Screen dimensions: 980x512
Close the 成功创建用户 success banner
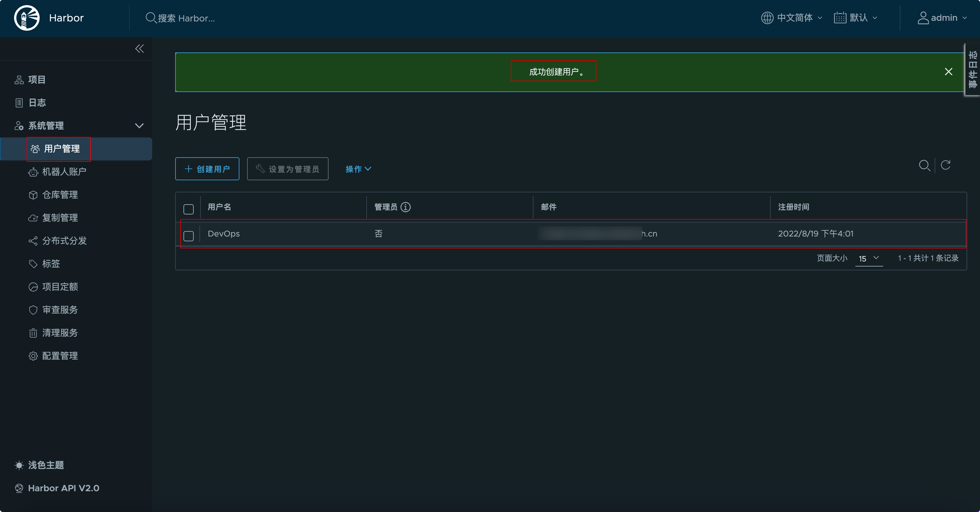(x=948, y=72)
